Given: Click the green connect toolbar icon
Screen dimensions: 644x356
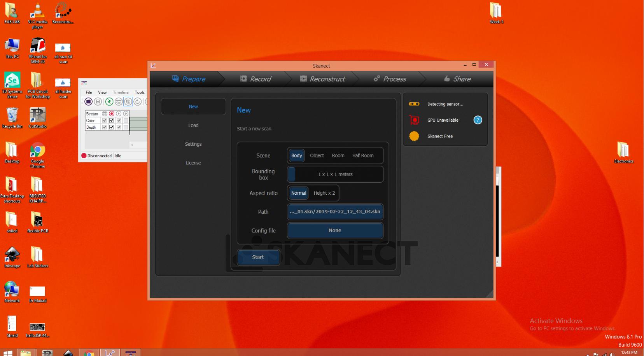Looking at the screenshot, I should [109, 102].
